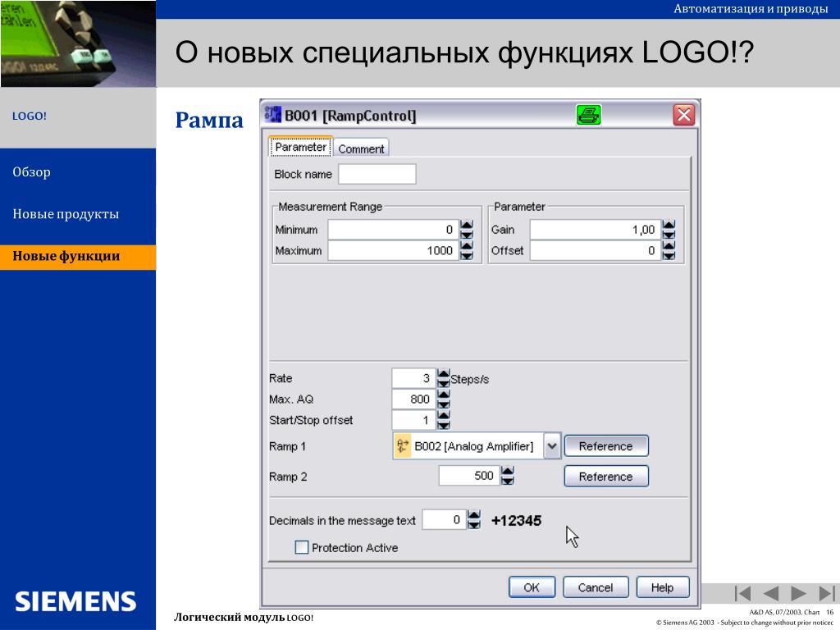Click Reference button for Ramp 2

(x=606, y=477)
